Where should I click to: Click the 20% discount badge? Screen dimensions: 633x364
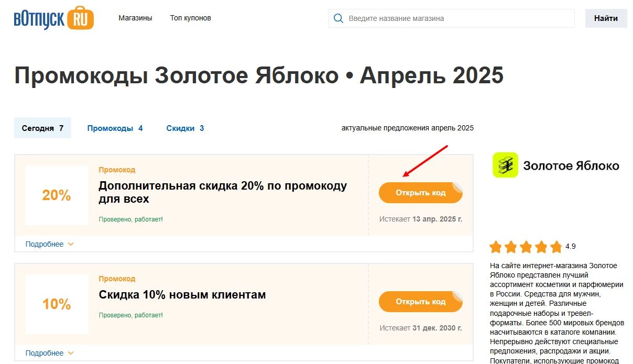click(x=57, y=195)
